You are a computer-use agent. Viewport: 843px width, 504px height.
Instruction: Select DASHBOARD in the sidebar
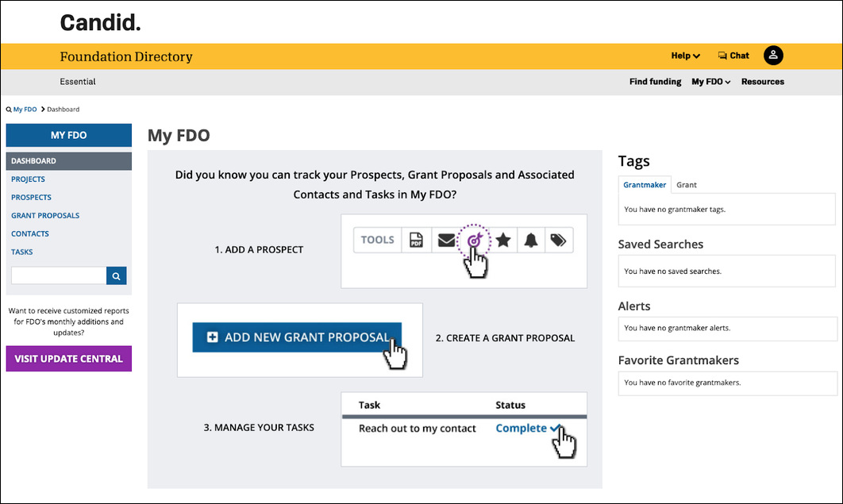[x=69, y=161]
